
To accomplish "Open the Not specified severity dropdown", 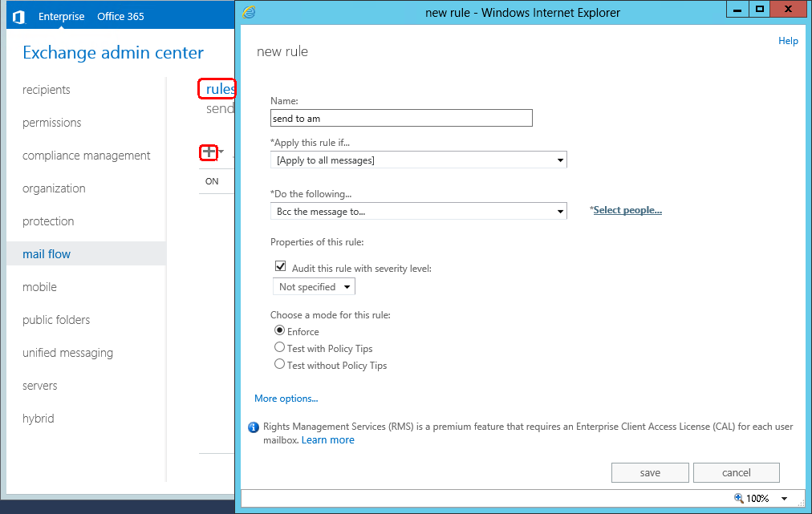I will (314, 287).
